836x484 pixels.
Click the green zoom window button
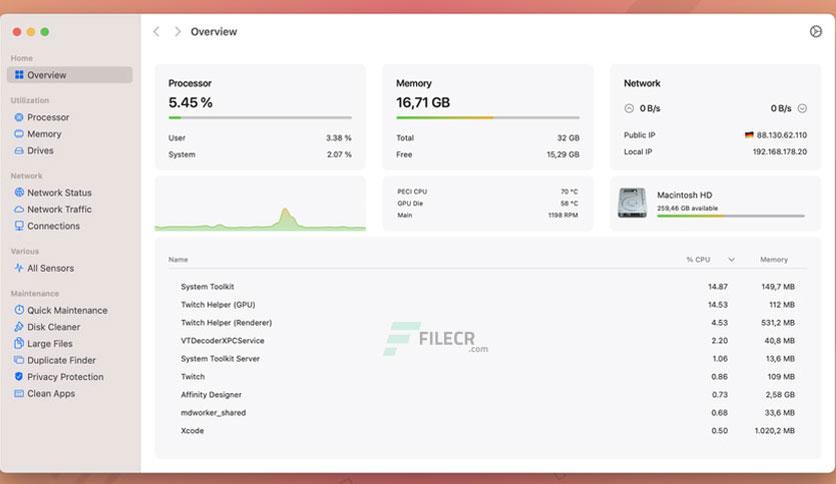(x=45, y=32)
